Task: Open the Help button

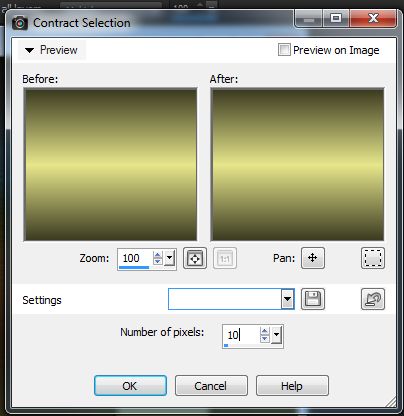Action: click(292, 386)
